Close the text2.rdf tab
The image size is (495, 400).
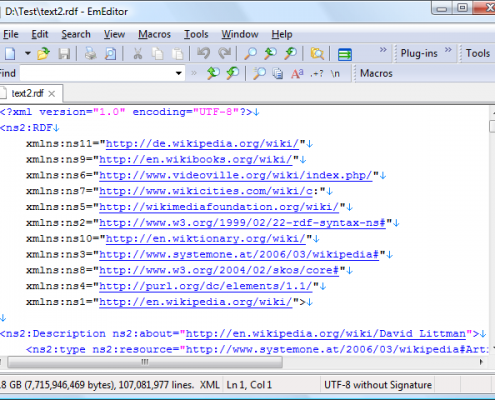(x=52, y=94)
